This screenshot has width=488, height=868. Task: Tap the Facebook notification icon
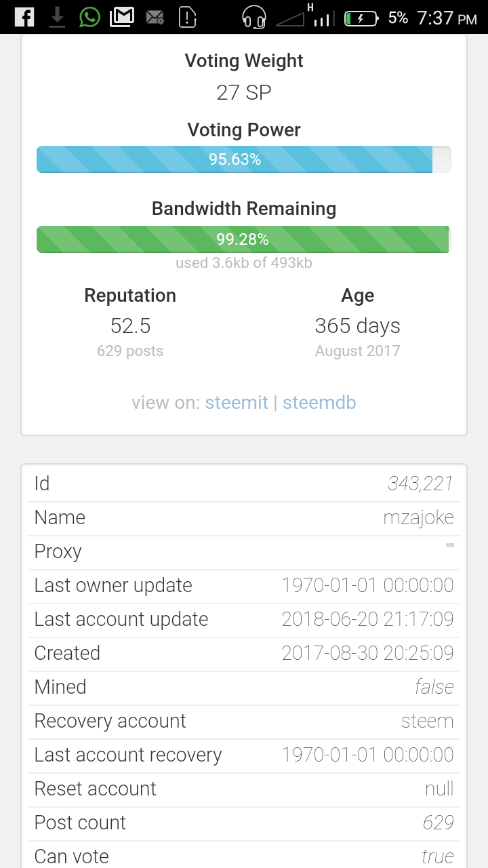click(24, 17)
